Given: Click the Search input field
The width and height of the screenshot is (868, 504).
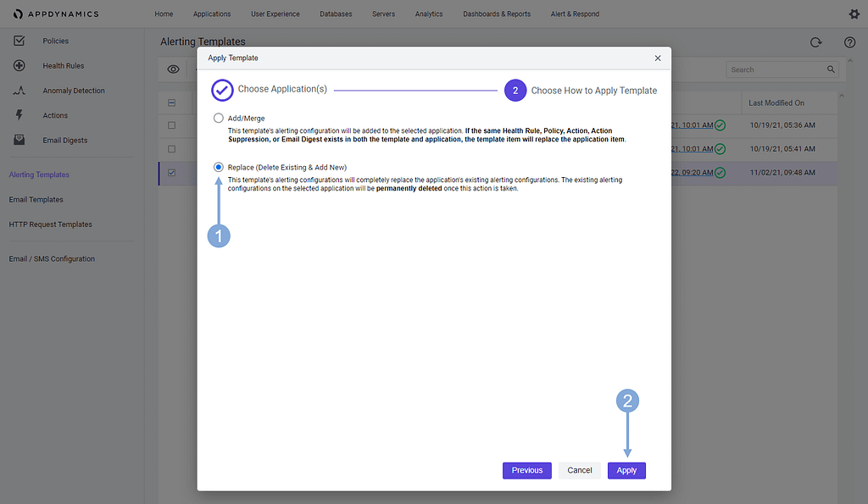Looking at the screenshot, I should [x=776, y=69].
